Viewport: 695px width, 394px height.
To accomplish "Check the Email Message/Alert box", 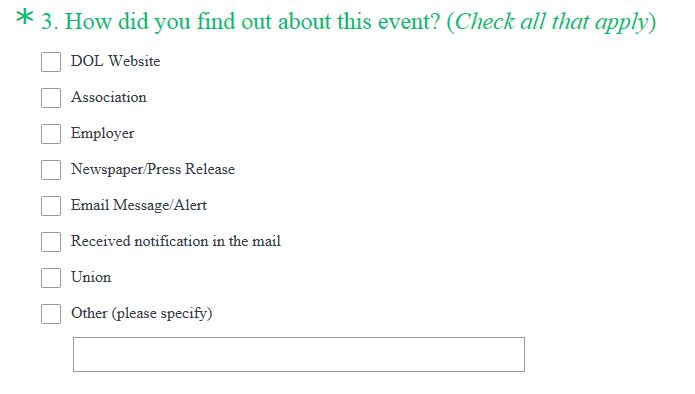I will (51, 206).
